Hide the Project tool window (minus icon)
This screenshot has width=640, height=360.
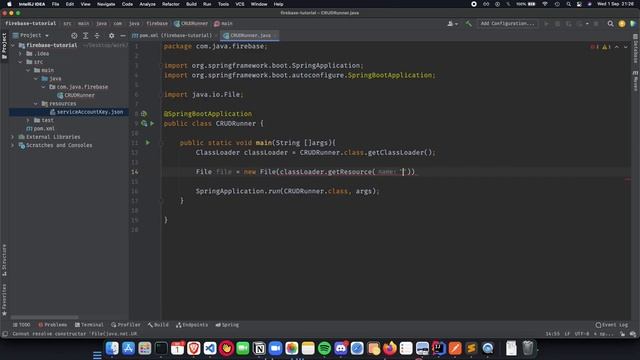pos(122,36)
